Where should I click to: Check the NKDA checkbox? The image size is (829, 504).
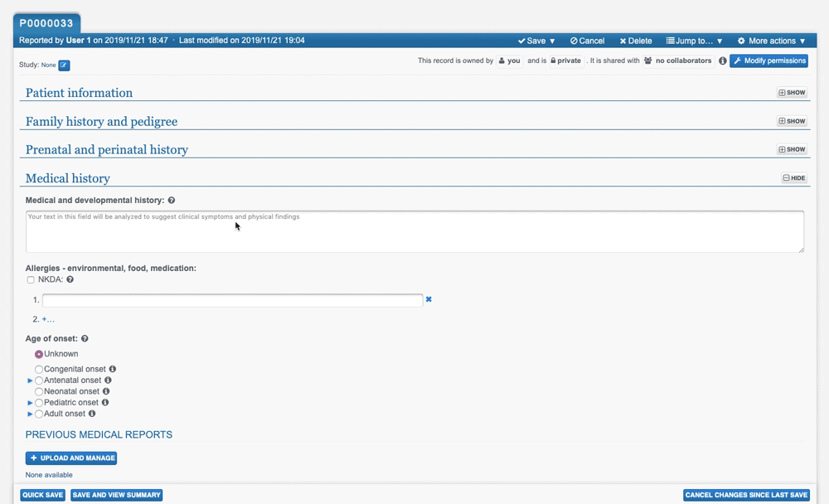click(x=31, y=279)
